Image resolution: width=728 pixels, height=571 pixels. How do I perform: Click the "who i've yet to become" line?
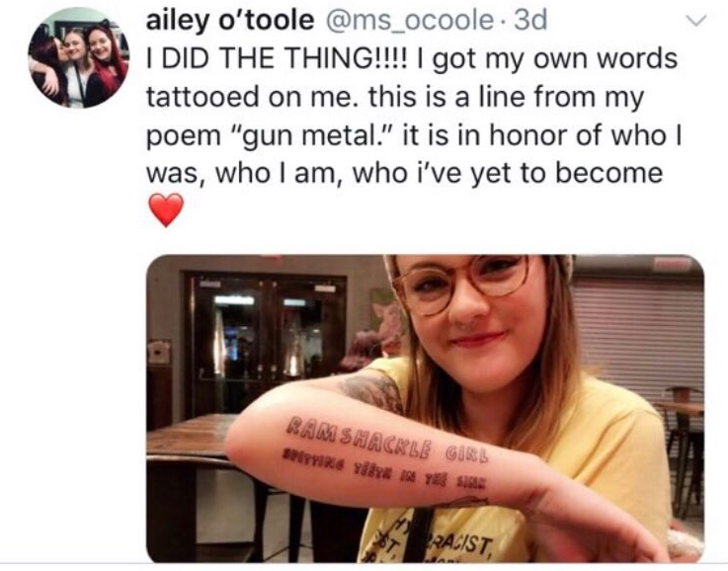(508, 173)
